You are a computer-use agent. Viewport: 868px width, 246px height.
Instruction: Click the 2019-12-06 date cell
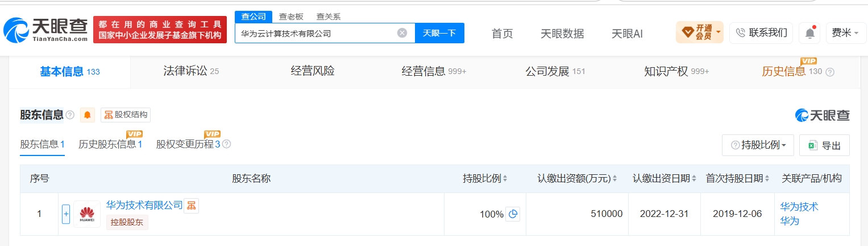[x=737, y=215]
